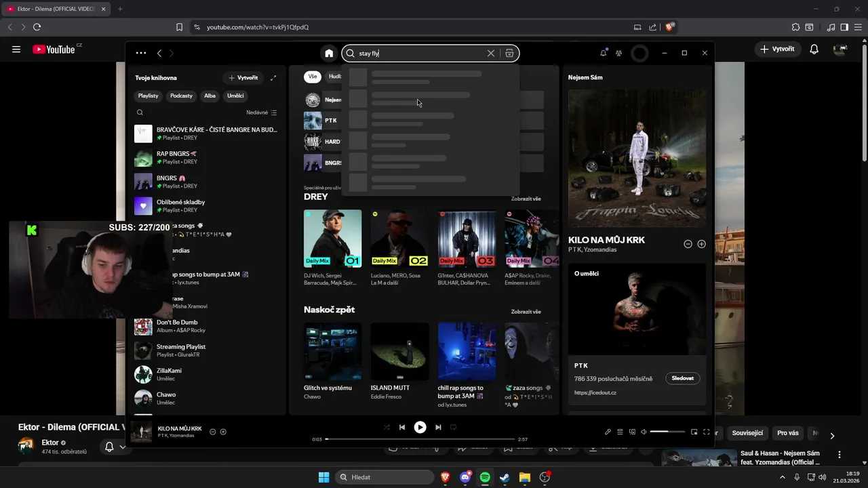Screen dimensions: 868x488
Task: Search within library using magnifier icon
Action: (140, 113)
